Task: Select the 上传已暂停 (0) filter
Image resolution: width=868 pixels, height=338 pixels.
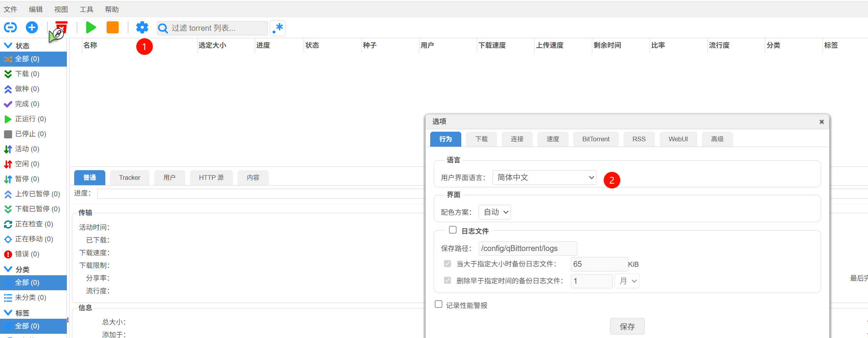Action: (x=33, y=194)
